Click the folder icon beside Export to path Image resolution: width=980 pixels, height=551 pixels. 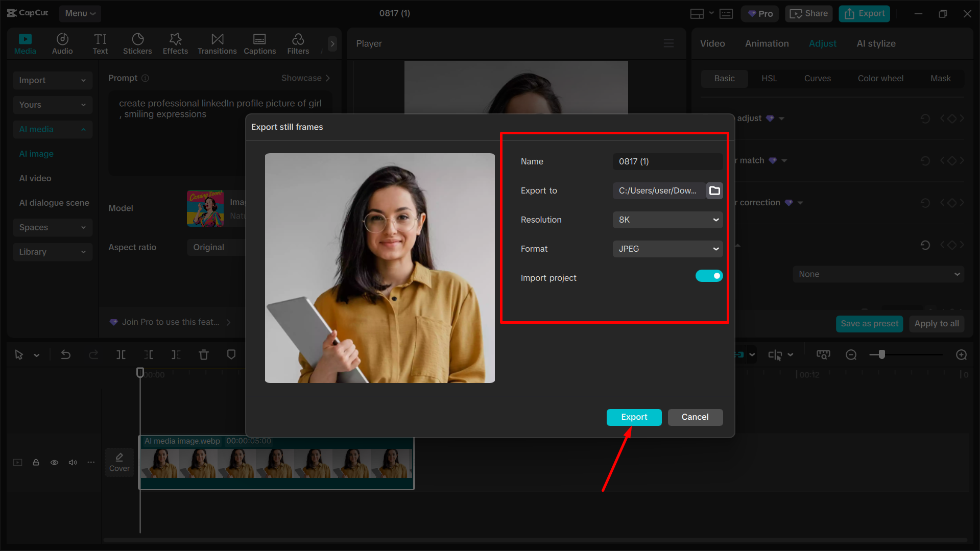714,190
